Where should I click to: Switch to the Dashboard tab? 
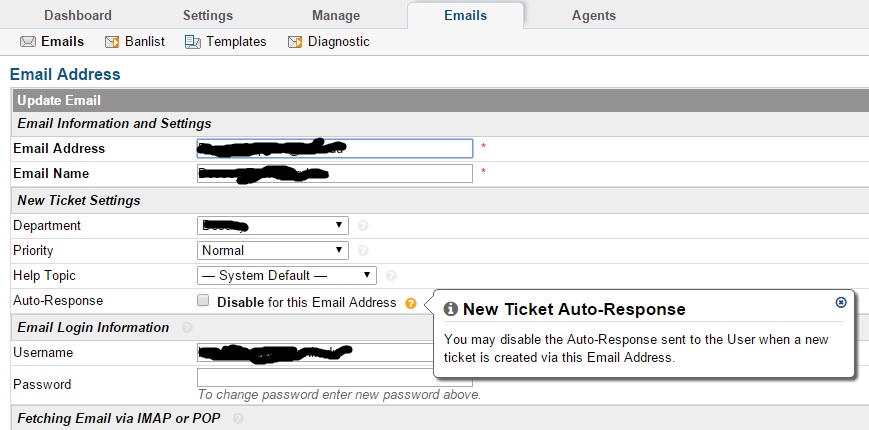(78, 16)
